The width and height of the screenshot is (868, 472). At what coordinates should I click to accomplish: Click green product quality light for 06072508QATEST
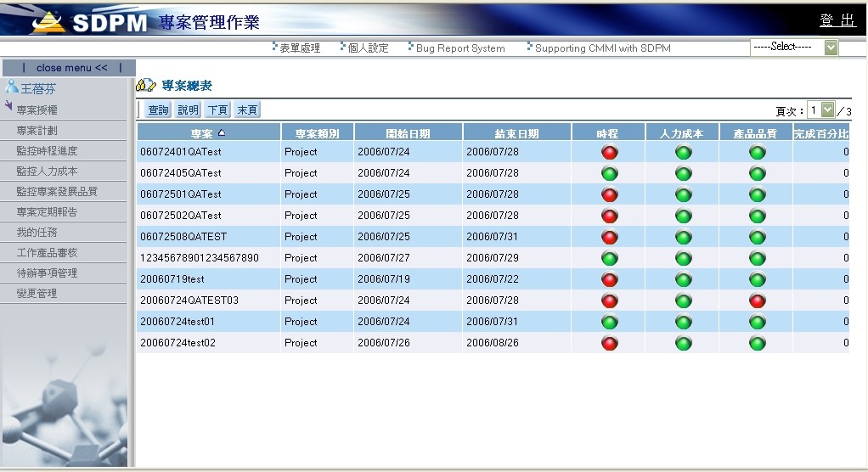pos(757,237)
